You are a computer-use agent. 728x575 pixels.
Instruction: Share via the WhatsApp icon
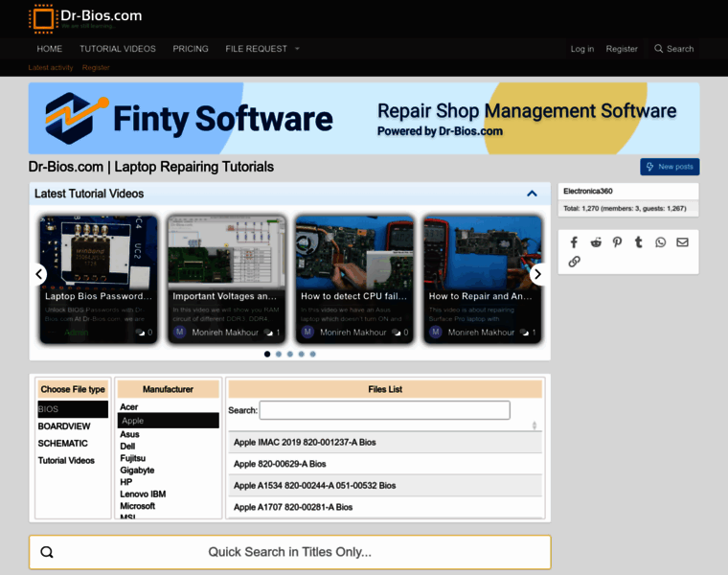coord(661,242)
